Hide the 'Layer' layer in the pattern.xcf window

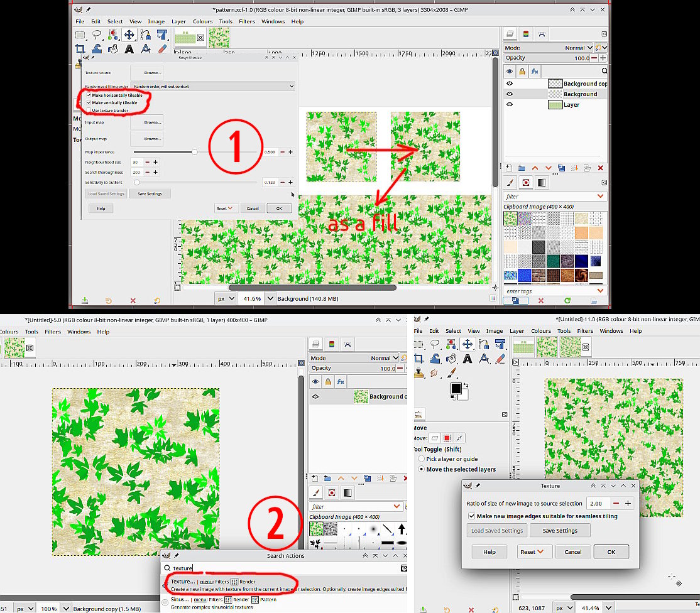click(510, 104)
